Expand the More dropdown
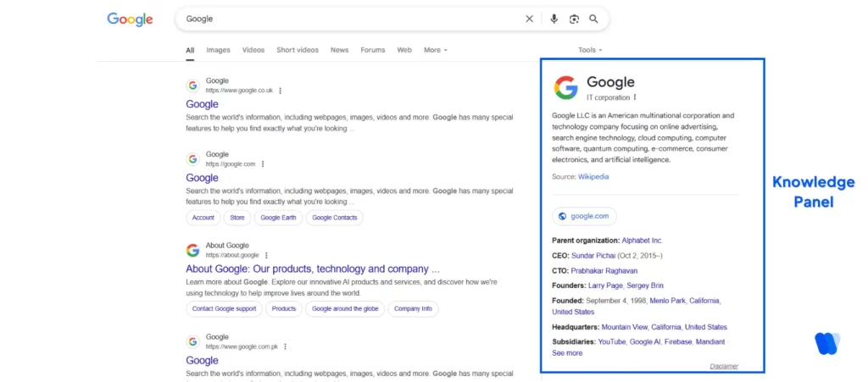 coord(436,50)
